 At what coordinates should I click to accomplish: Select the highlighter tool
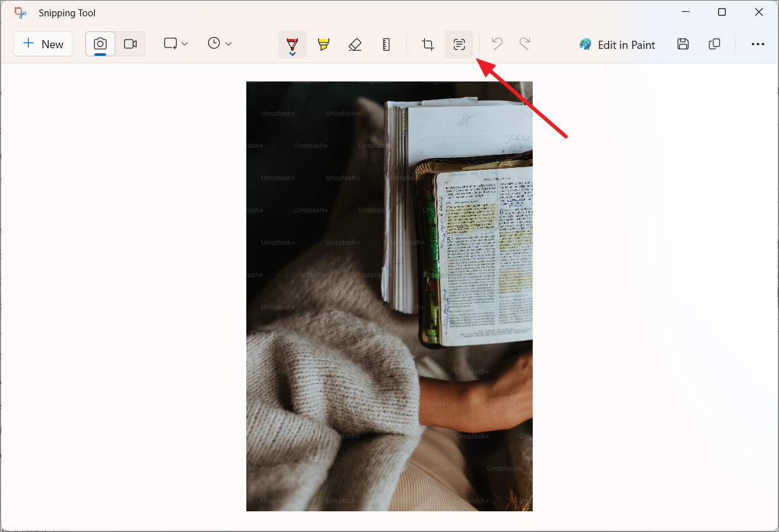[323, 44]
